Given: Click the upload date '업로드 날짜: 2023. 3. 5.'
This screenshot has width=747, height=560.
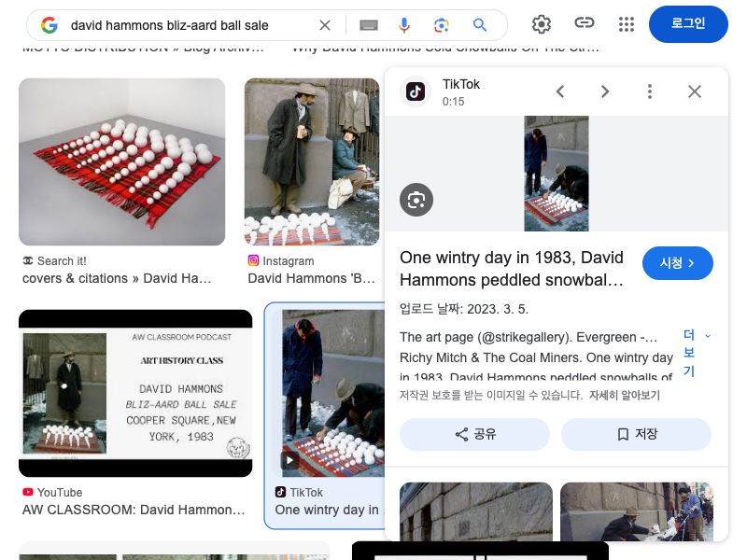Looking at the screenshot, I should click(x=464, y=309).
